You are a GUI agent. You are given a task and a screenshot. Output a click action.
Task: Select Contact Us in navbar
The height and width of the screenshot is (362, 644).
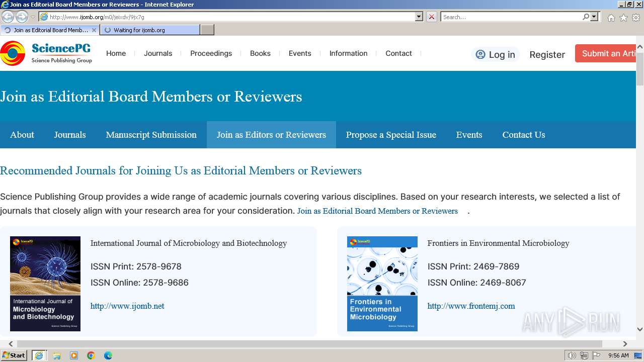coord(523,135)
